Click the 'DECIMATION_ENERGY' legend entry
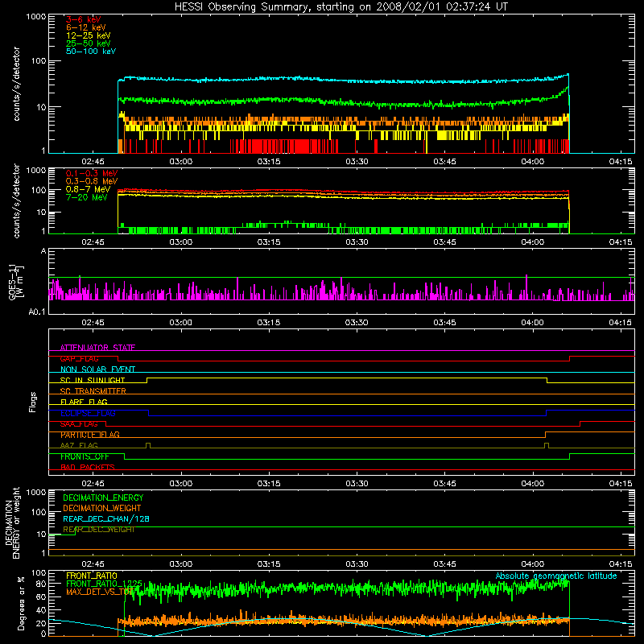 [x=103, y=497]
